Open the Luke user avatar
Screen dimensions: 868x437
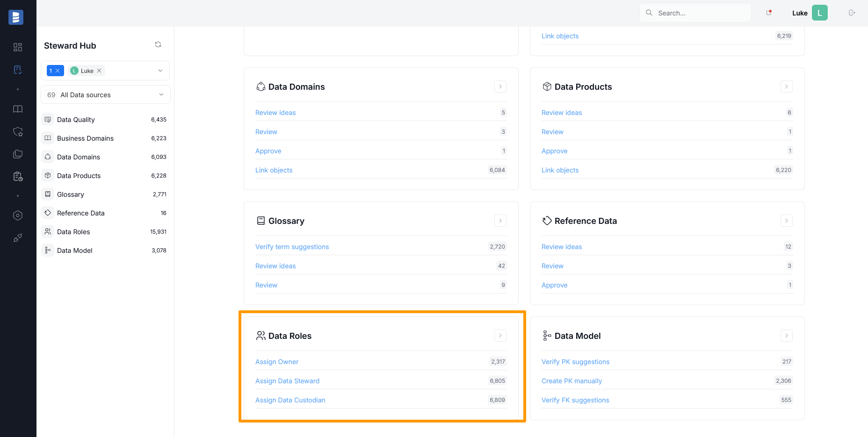coord(819,13)
